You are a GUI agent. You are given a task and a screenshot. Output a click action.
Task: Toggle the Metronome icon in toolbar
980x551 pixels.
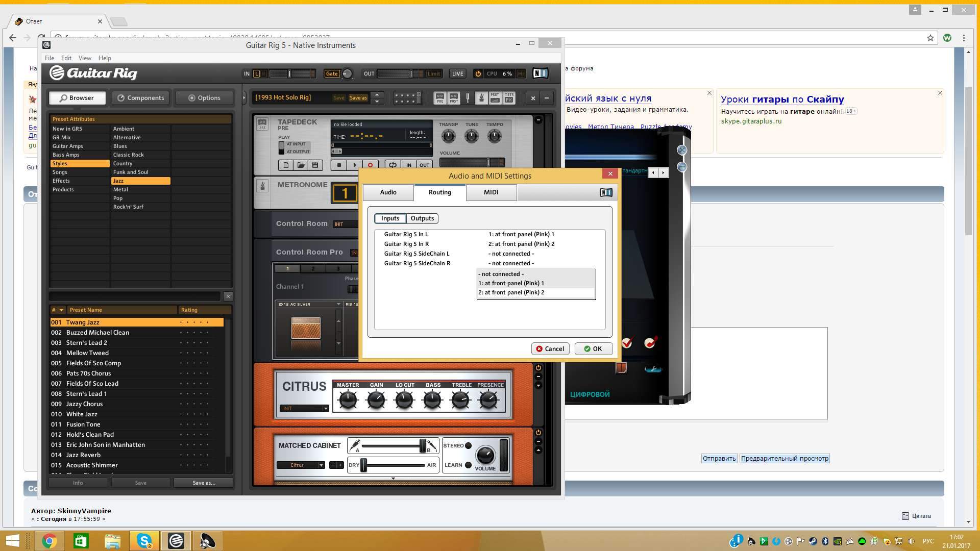point(481,98)
